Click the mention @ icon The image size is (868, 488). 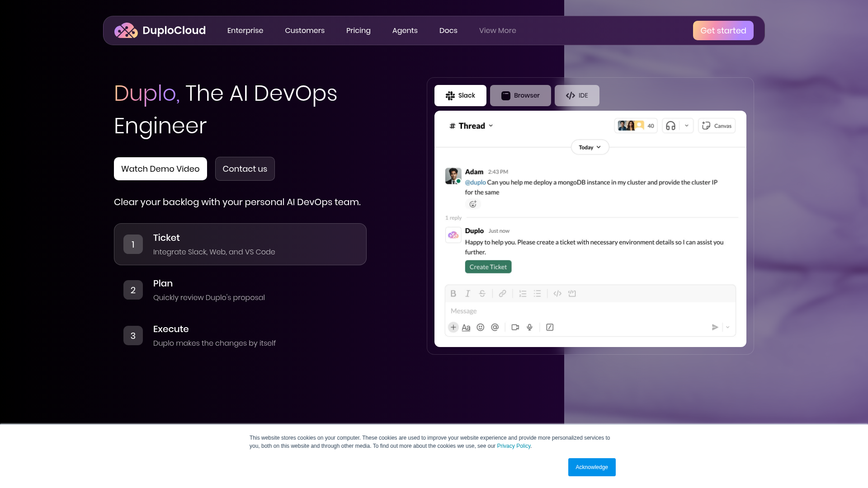495,327
